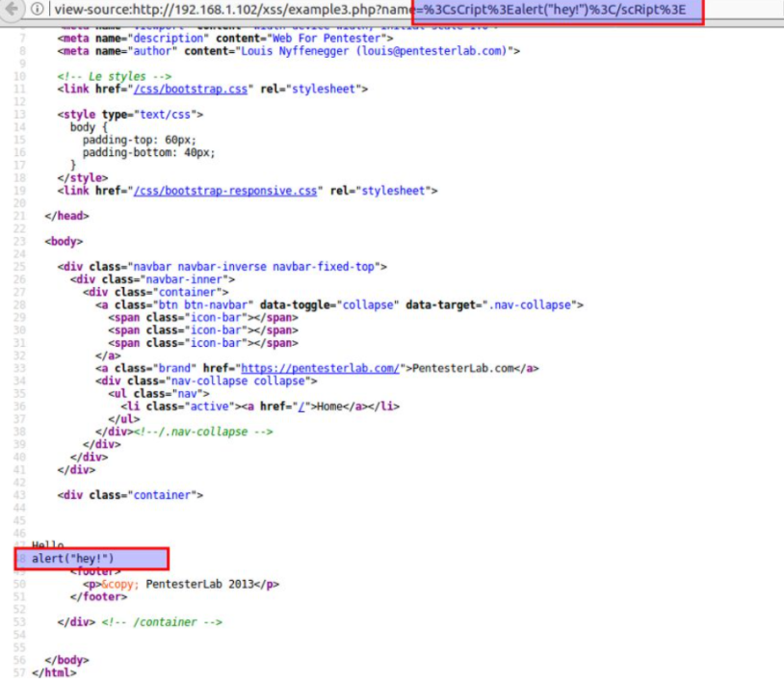Click the div class="navbar-inner" line
This screenshot has height=684, width=784.
[x=152, y=279]
